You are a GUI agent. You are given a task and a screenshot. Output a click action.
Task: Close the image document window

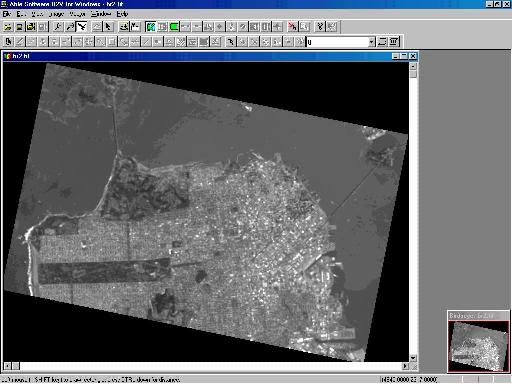(x=413, y=56)
